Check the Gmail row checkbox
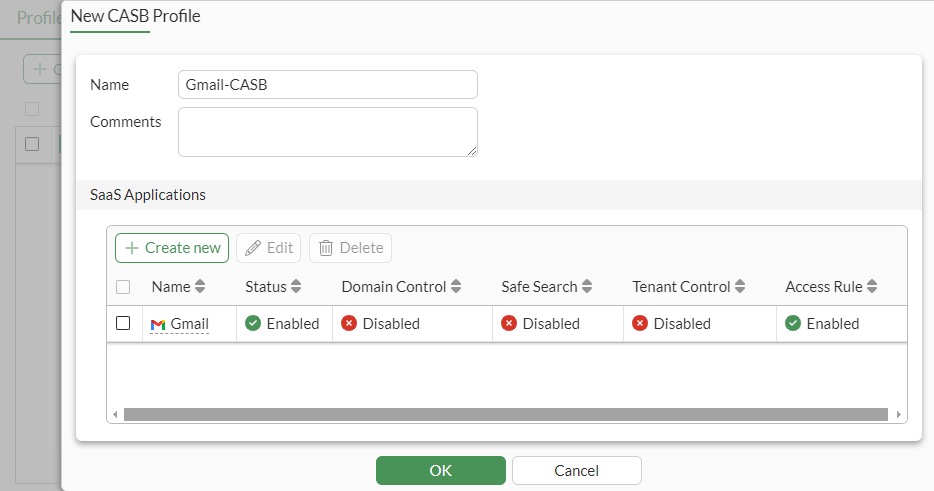Viewport: 934px width, 491px height. click(123, 323)
